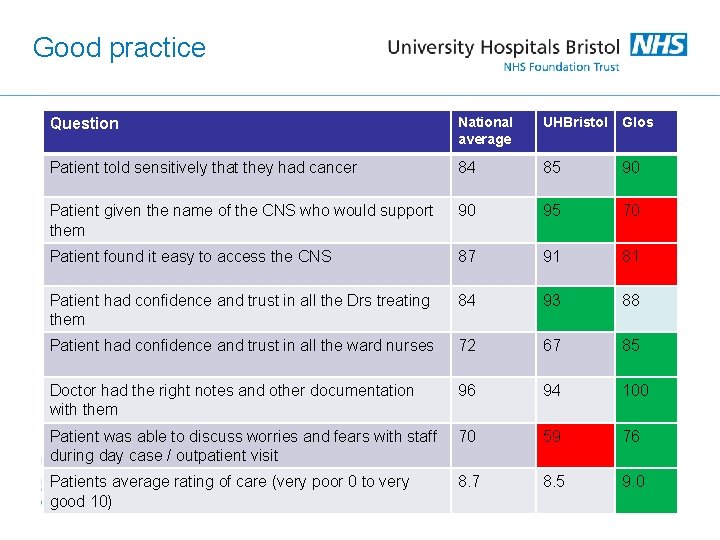Select the 'Doctor had the right notes' row
The height and width of the screenshot is (540, 720).
(x=231, y=399)
